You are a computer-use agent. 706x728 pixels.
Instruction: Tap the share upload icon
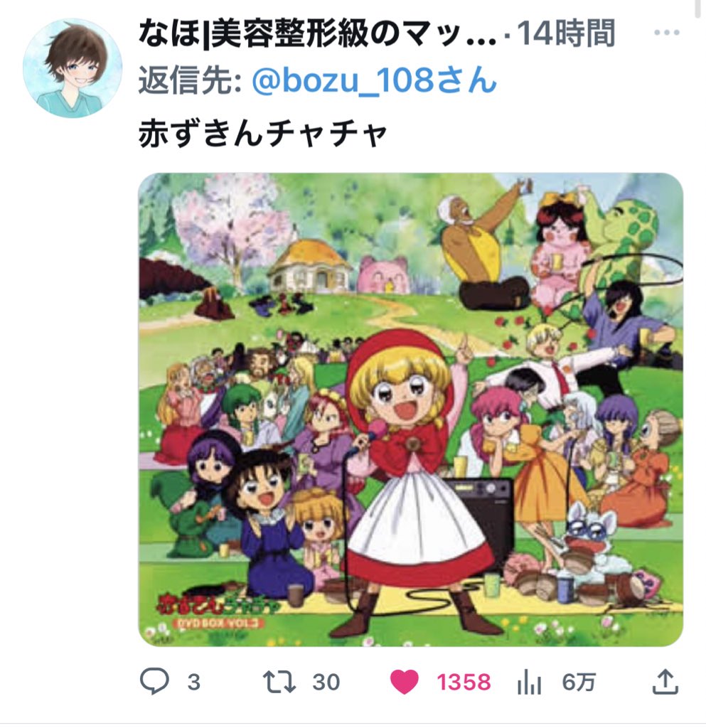[665, 681]
